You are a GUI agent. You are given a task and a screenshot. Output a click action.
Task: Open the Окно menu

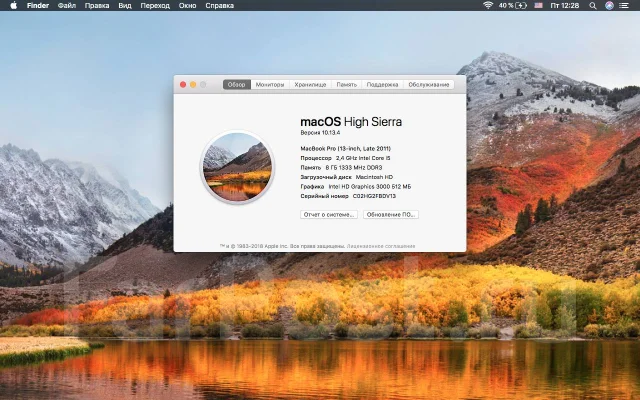pyautogui.click(x=187, y=5)
